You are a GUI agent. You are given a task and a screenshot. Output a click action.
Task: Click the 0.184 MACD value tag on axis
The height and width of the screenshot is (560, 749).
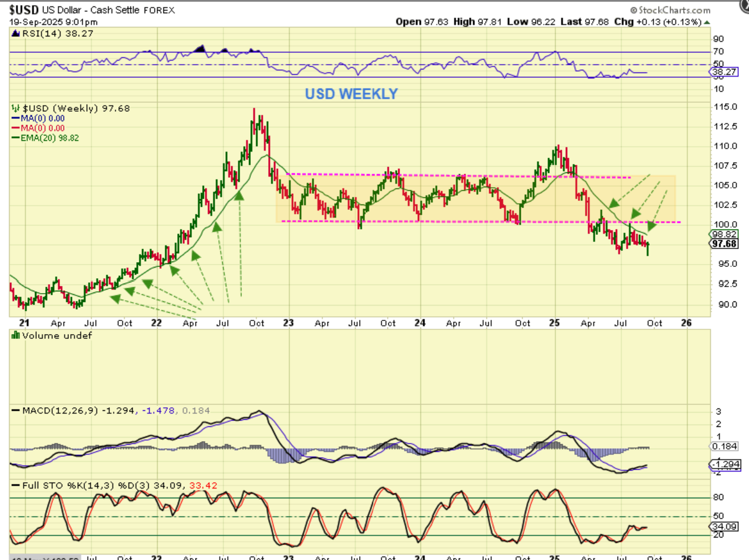coord(723,446)
